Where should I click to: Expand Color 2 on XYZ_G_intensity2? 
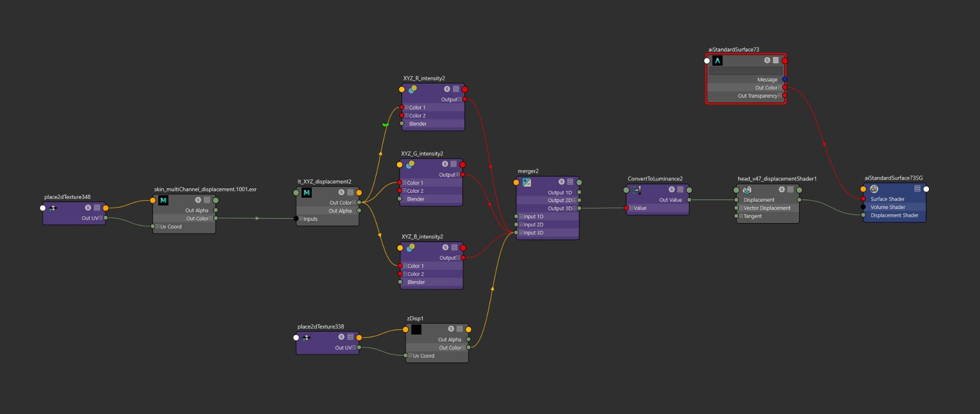coord(404,191)
